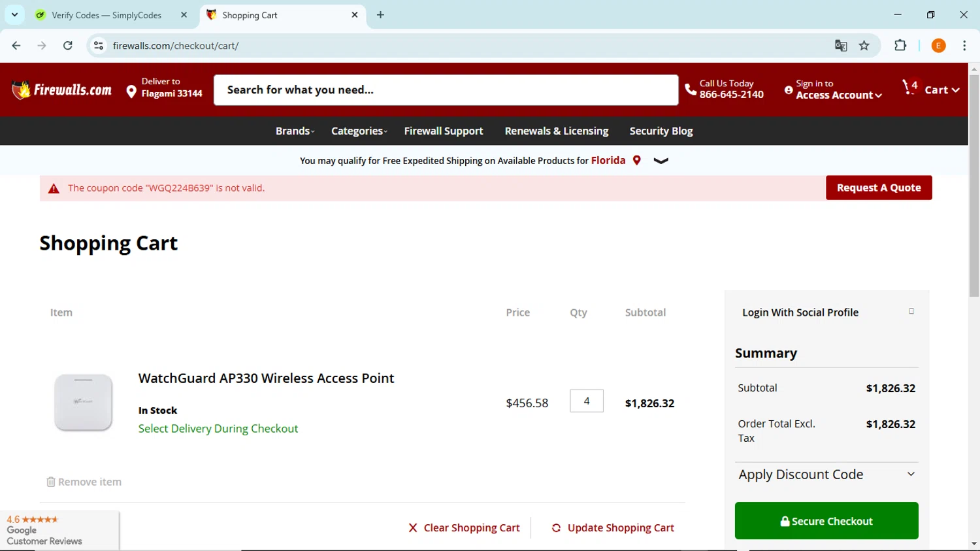Bookmark this page with the star icon
Viewport: 980px width, 551px height.
864,46
